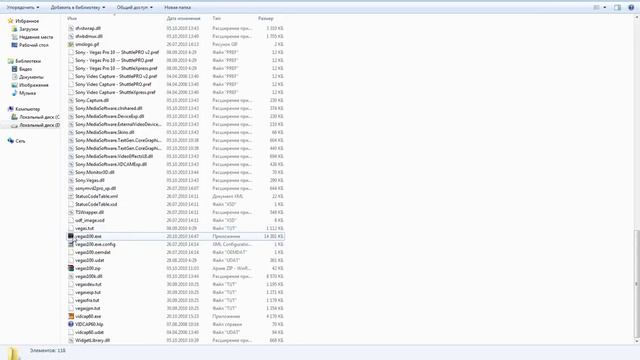Click the Компьютер icon in sidebar

tap(11, 109)
